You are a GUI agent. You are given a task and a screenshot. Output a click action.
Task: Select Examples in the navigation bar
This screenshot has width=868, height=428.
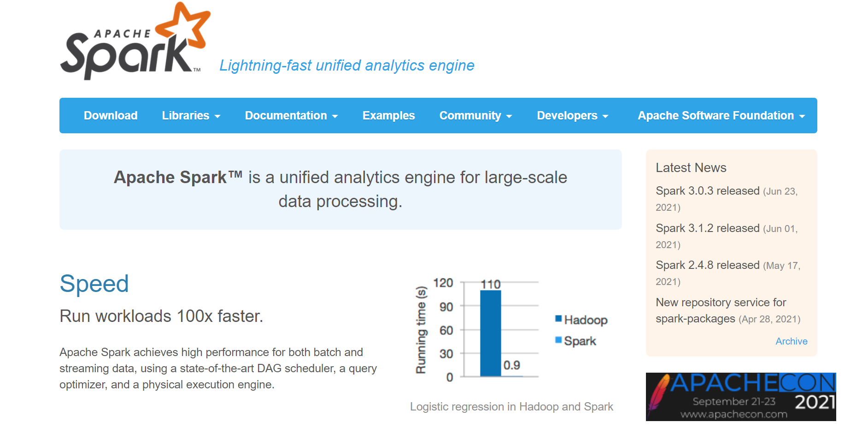(x=388, y=116)
